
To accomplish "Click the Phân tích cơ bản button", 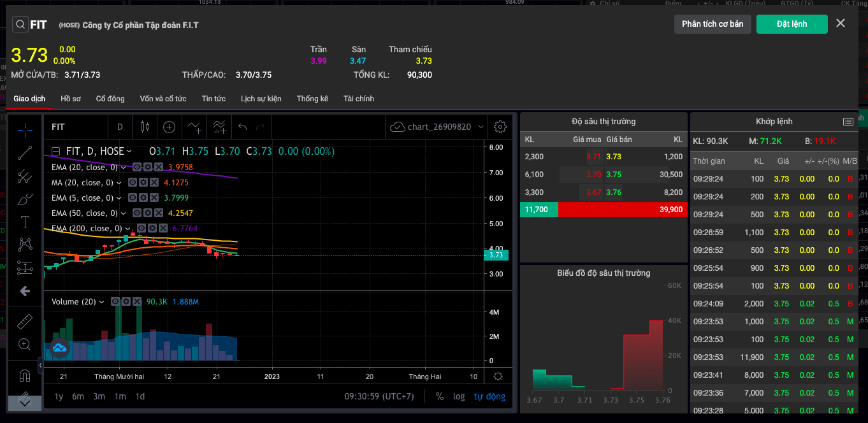I will click(x=712, y=24).
